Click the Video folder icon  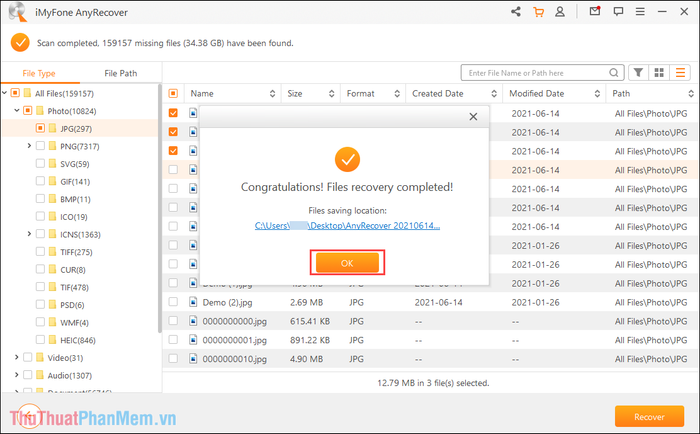[x=39, y=357]
